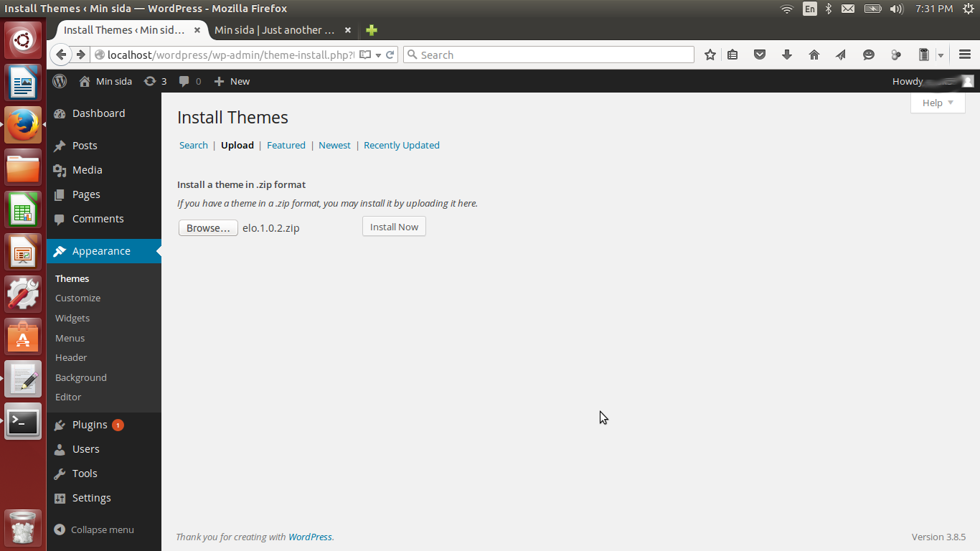Click the Browse… file button
The height and width of the screenshot is (551, 980).
tap(208, 227)
